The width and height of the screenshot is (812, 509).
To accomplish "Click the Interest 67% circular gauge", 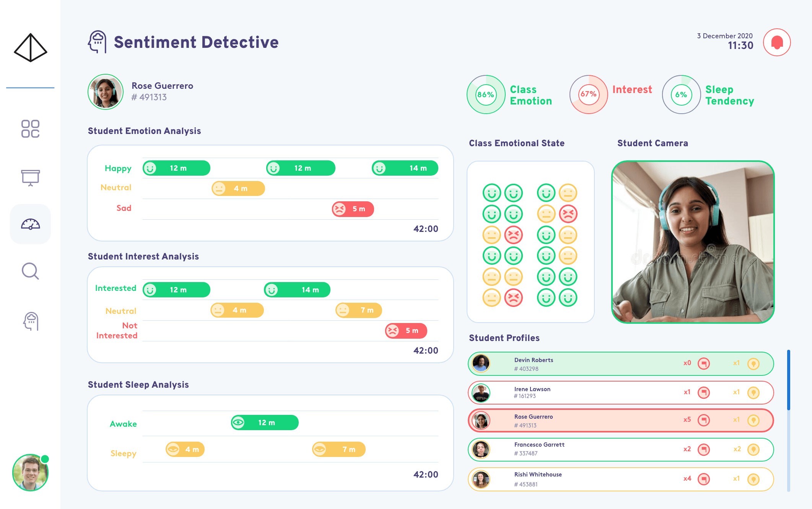I will tap(588, 95).
